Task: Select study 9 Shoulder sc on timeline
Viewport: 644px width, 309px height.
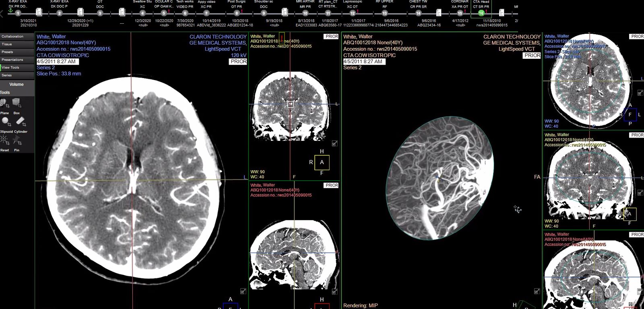Action: [264, 13]
